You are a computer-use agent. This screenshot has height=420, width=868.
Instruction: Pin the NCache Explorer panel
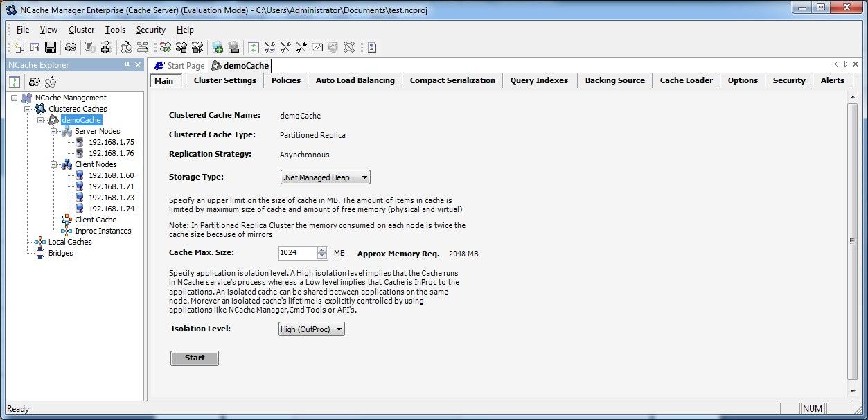pos(127,64)
